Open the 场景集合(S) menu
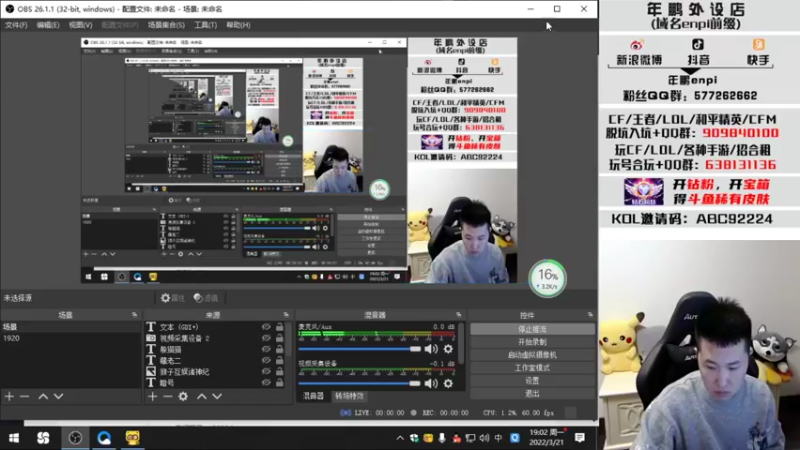 pyautogui.click(x=166, y=25)
